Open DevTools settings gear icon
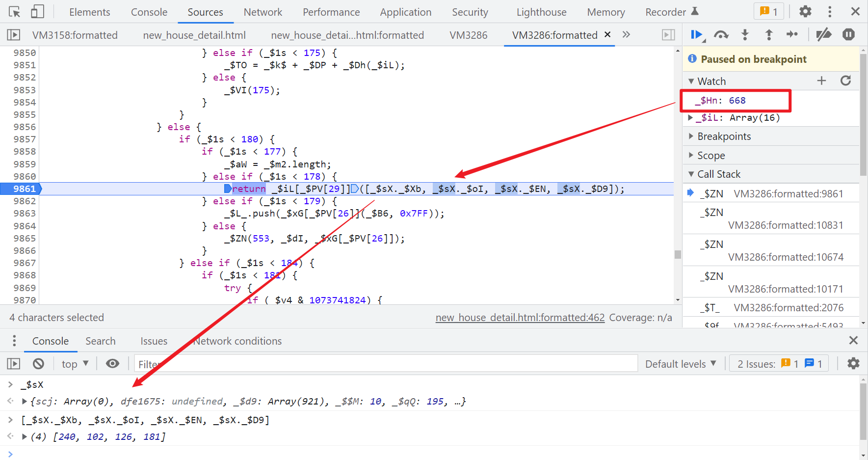Screen dimensions: 868x460 [805, 11]
